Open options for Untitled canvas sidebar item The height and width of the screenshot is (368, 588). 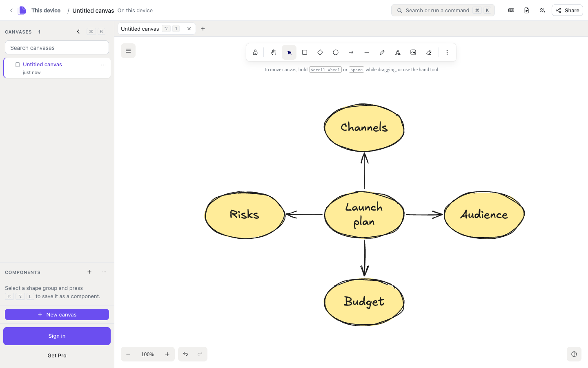pyautogui.click(x=103, y=65)
